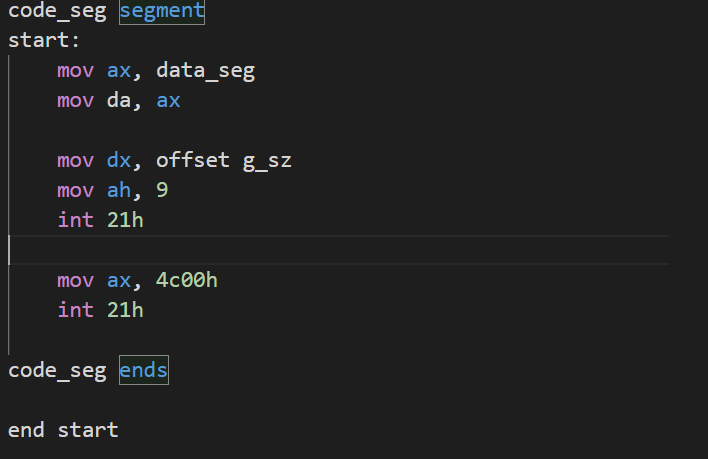708x459 pixels.
Task: Place cursor on the empty highlighted line
Action: [300, 250]
